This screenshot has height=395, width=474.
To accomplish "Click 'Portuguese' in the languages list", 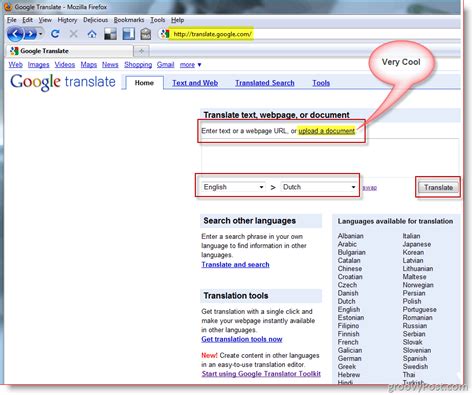I will 419,310.
